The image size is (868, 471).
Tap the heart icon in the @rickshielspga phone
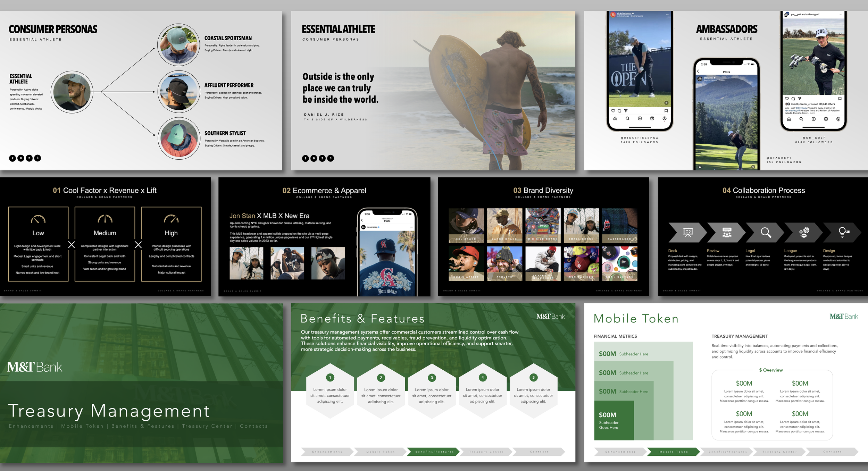pyautogui.click(x=613, y=111)
